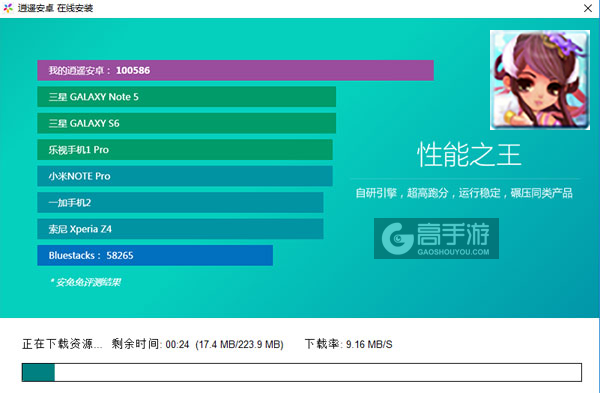The image size is (600, 393).
Task: Click the 正在下载资源 status text
Action: (x=62, y=344)
